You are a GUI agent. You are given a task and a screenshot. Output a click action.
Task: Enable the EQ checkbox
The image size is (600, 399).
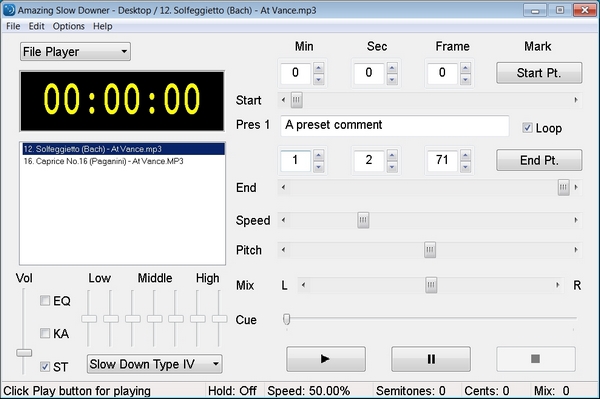click(x=45, y=301)
